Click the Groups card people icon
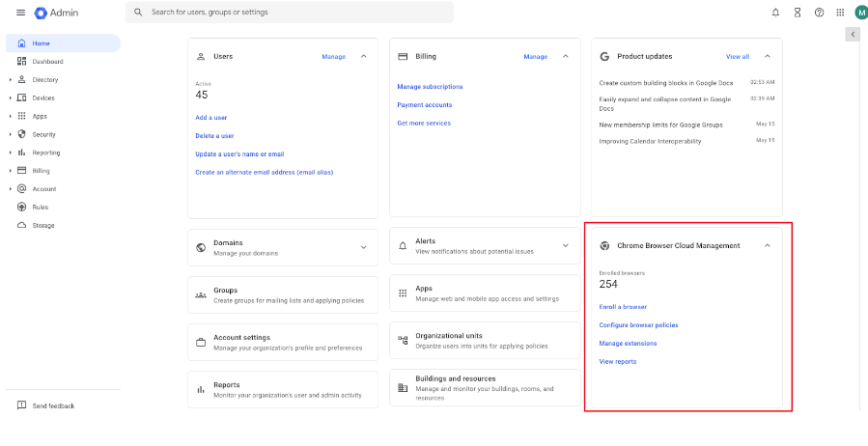 [201, 295]
